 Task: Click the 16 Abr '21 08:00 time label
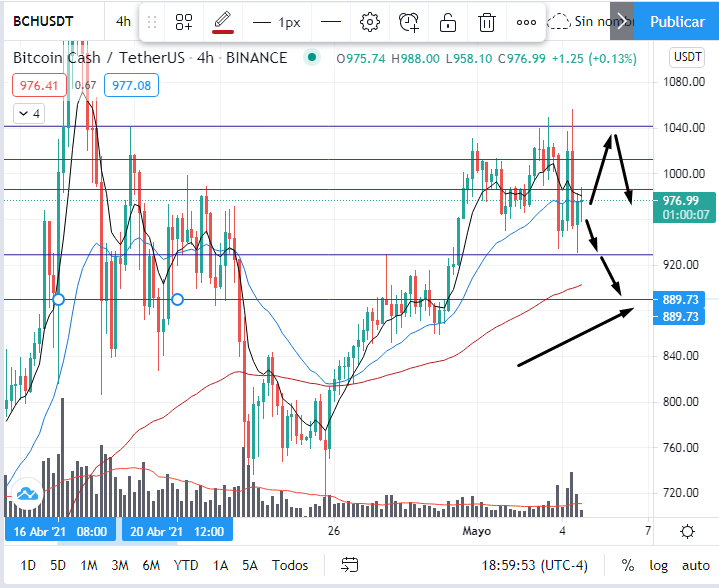pos(60,531)
